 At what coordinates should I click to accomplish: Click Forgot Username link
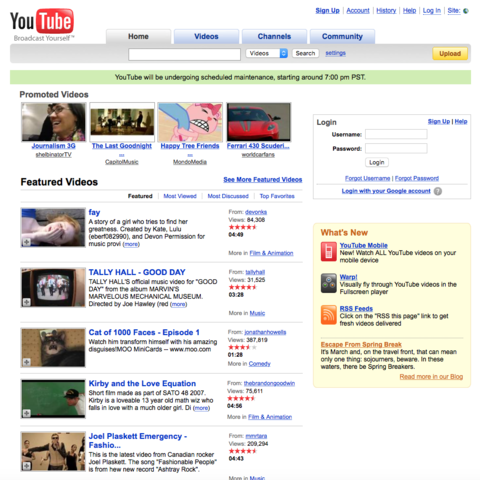(x=367, y=178)
